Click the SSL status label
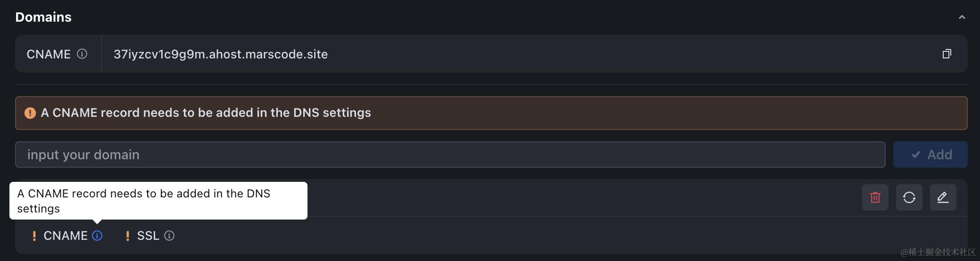 click(148, 236)
